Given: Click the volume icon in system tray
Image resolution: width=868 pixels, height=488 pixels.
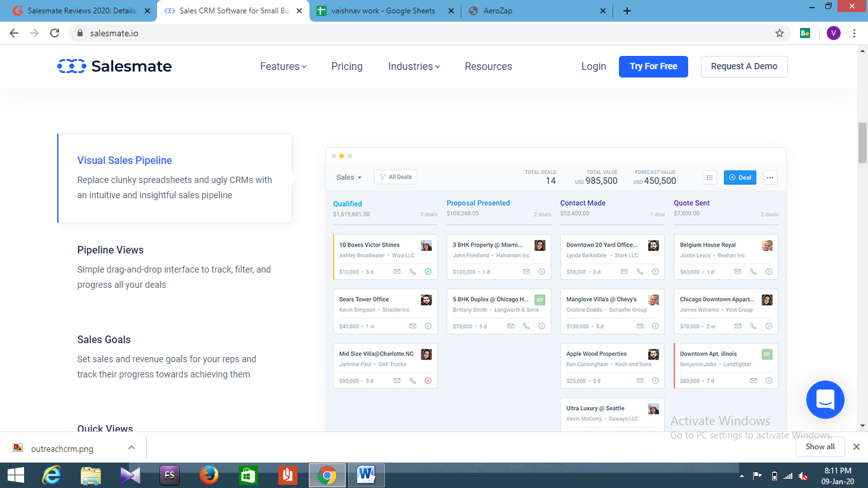Looking at the screenshot, I should 803,476.
